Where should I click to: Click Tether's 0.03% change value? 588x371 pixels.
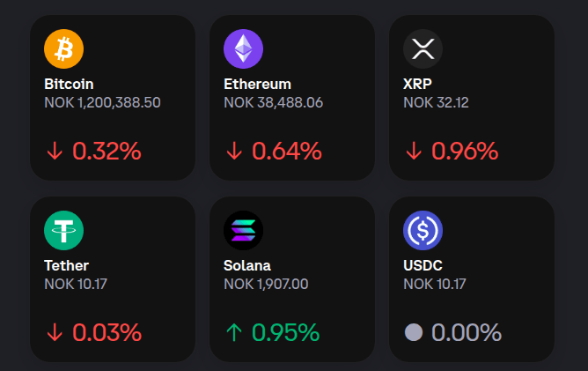[107, 332]
